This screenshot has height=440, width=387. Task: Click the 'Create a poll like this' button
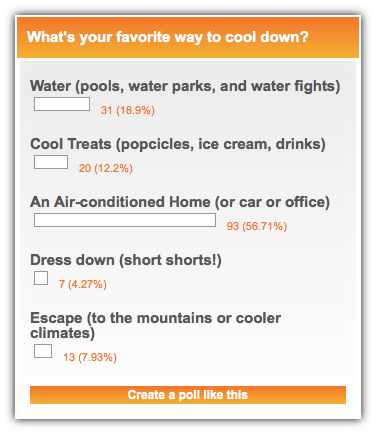point(188,395)
